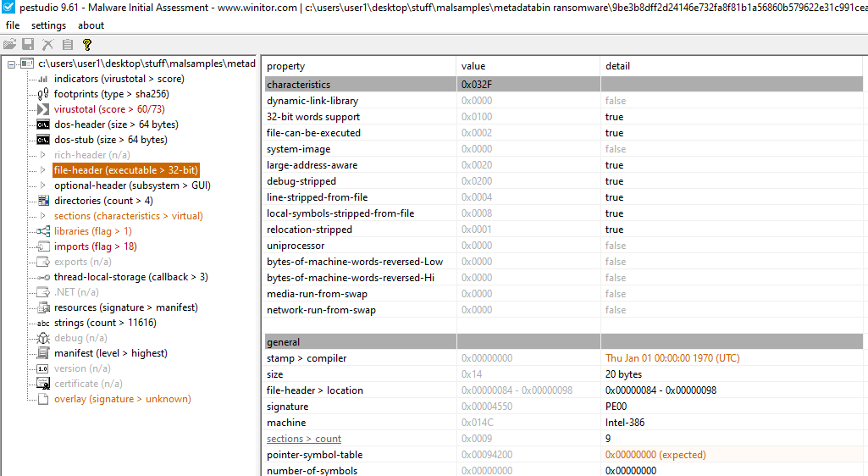This screenshot has width=868, height=476.
Task: Select imports (flag > 18) node
Action: click(x=95, y=246)
